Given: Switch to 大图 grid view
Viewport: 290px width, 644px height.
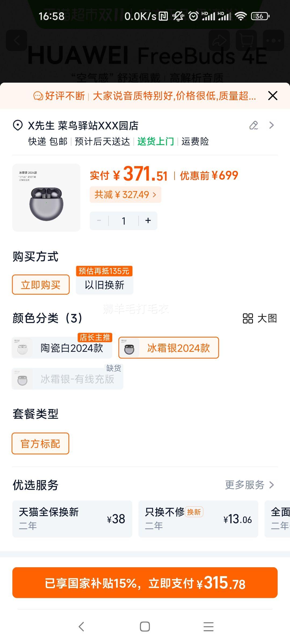Looking at the screenshot, I should coord(259,319).
